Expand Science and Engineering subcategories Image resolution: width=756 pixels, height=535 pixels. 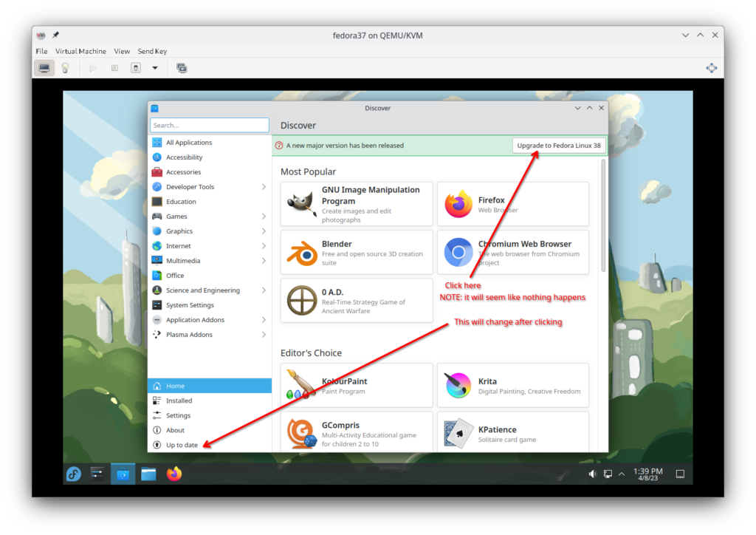[x=264, y=290]
